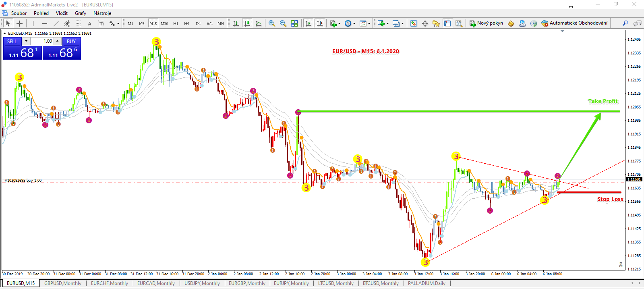The height and width of the screenshot is (289, 644).
Task: Open the MQL5 community icon
Action: coord(522,23)
